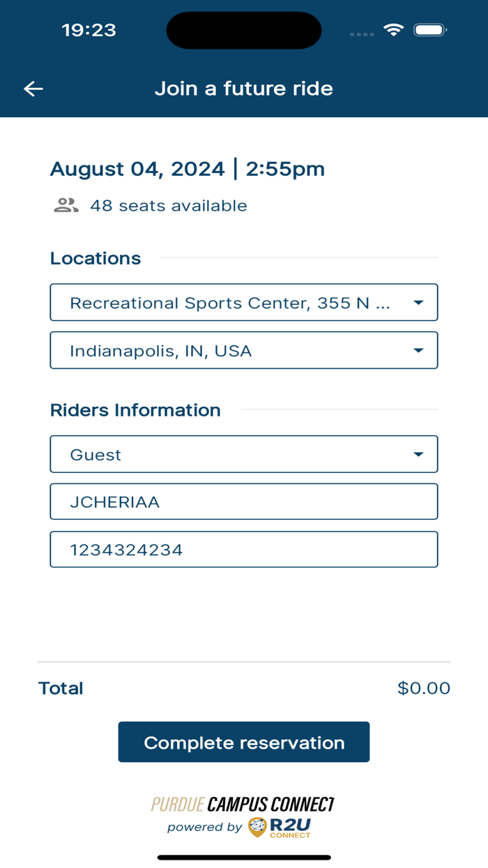Edit the phone number field 1234324234
The image size is (488, 868).
243,550
